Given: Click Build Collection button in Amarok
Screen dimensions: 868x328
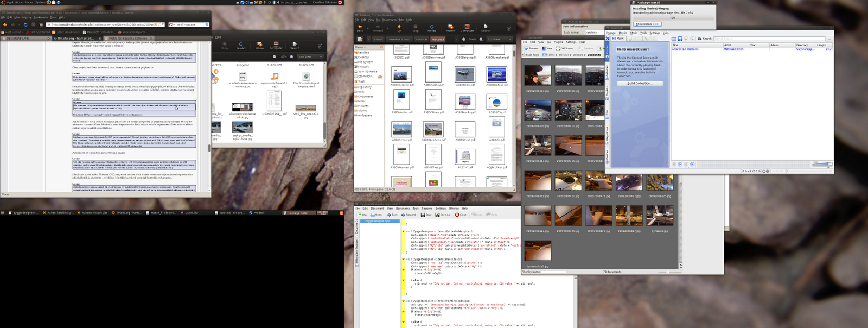Looking at the screenshot, I should pyautogui.click(x=640, y=83).
